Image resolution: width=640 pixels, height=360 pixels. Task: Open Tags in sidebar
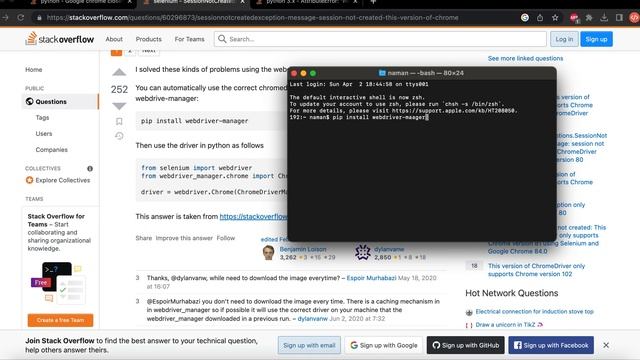click(x=42, y=118)
